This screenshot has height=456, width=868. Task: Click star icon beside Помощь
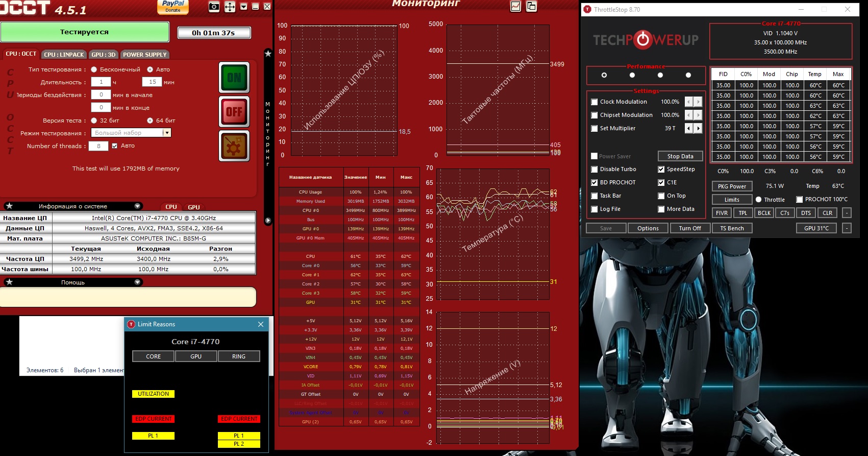pos(9,282)
